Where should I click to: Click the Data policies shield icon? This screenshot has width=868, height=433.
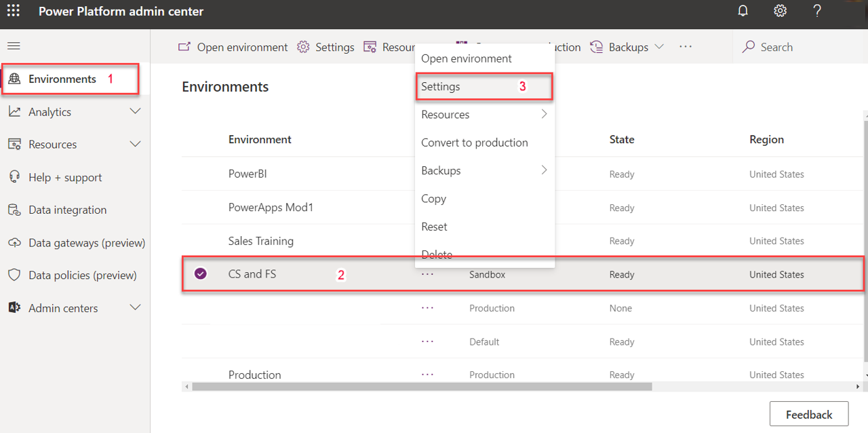[x=14, y=275]
